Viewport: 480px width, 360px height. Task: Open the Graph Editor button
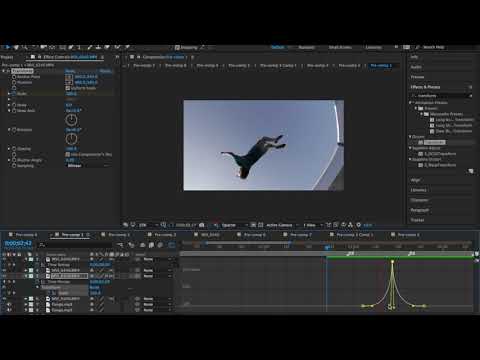point(172,245)
